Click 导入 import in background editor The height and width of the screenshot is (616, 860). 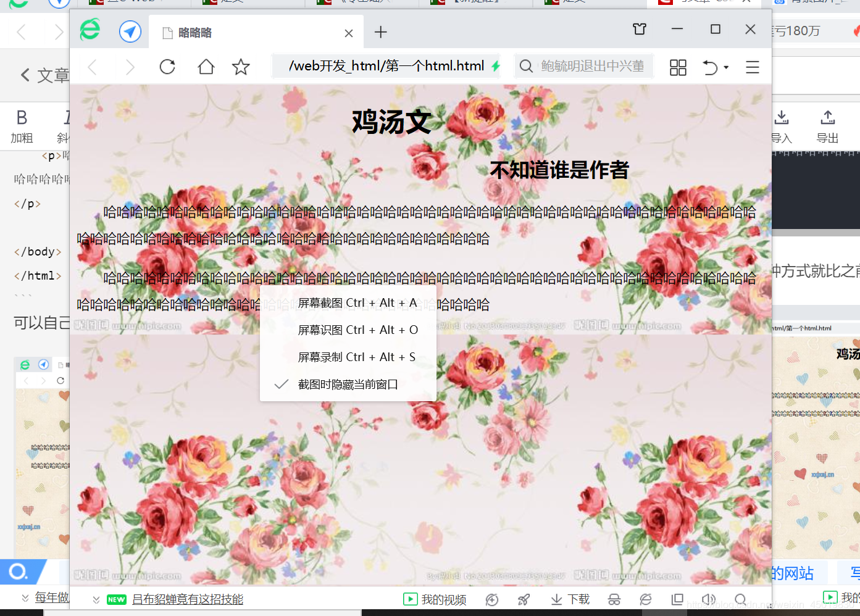[782, 126]
